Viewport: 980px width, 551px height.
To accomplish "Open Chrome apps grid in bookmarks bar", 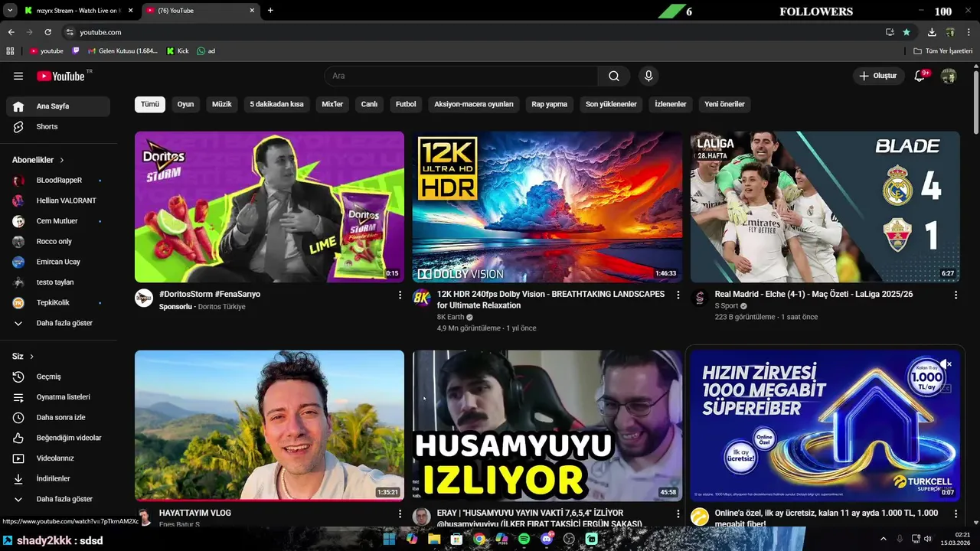I will click(10, 51).
